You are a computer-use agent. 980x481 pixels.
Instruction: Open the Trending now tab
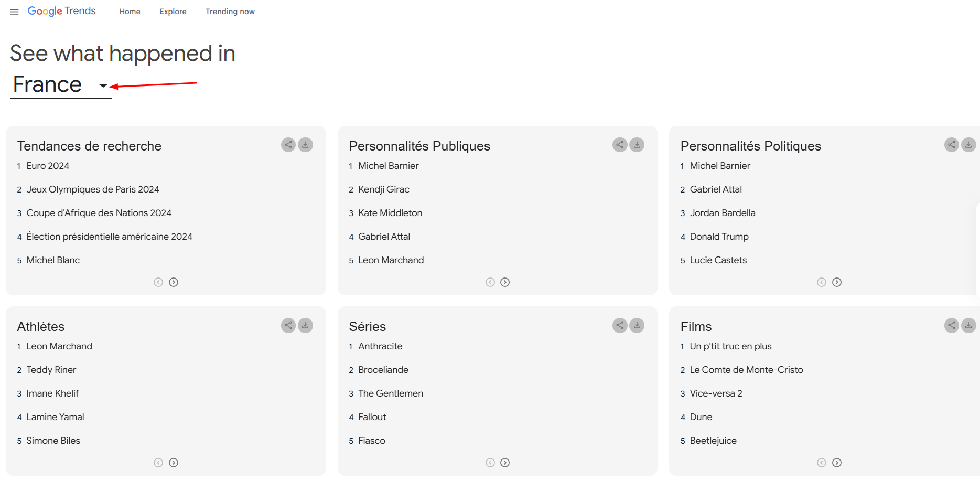230,12
